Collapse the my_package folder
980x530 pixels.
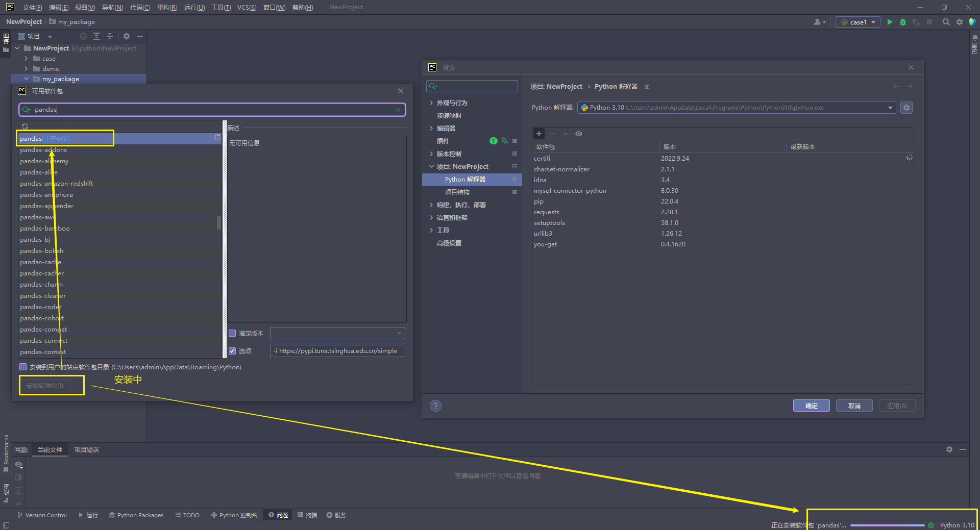[26, 79]
